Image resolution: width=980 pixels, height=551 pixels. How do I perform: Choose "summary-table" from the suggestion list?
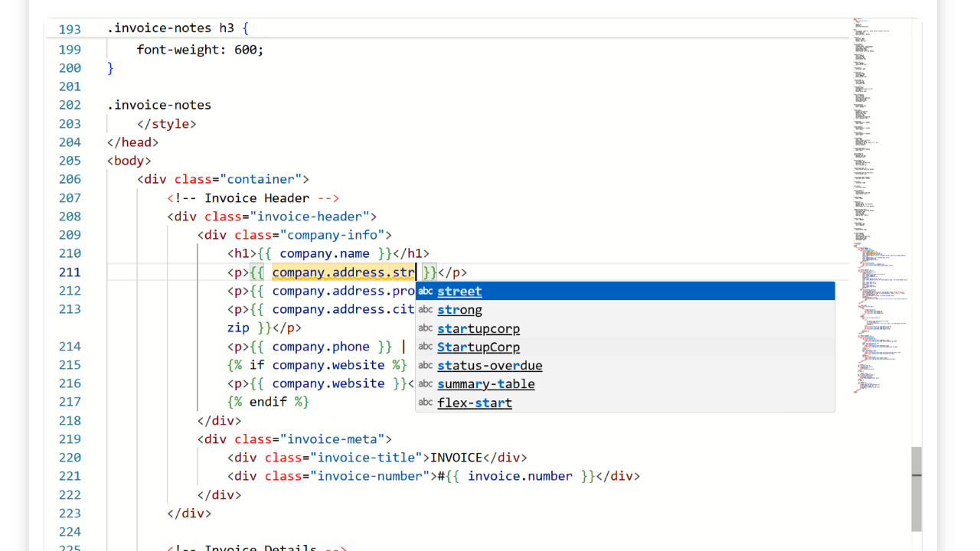pyautogui.click(x=485, y=383)
